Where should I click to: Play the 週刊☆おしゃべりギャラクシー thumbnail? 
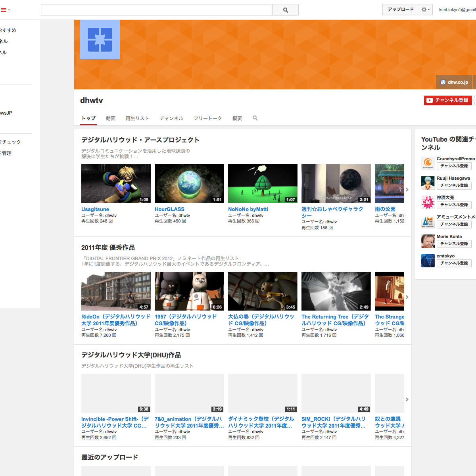pyautogui.click(x=336, y=184)
